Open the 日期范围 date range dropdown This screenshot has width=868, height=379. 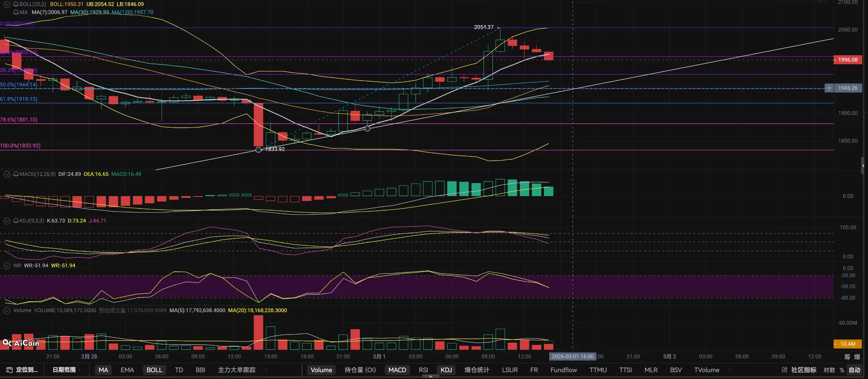tap(67, 370)
